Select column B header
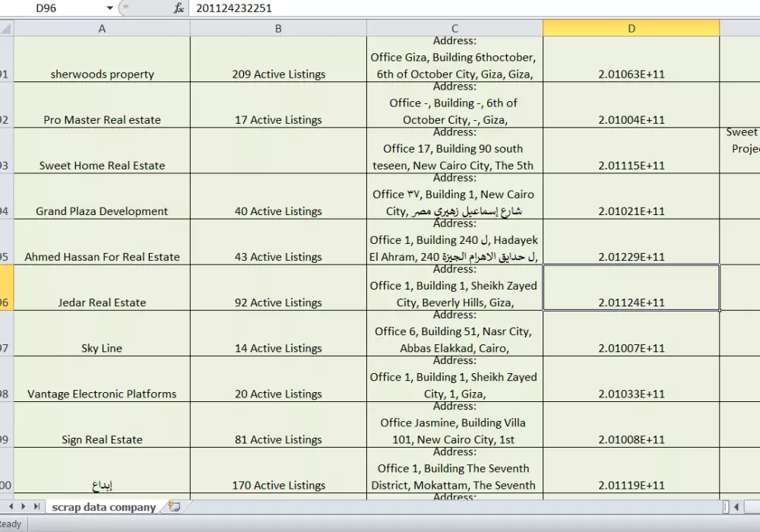The width and height of the screenshot is (760, 532). 278,29
